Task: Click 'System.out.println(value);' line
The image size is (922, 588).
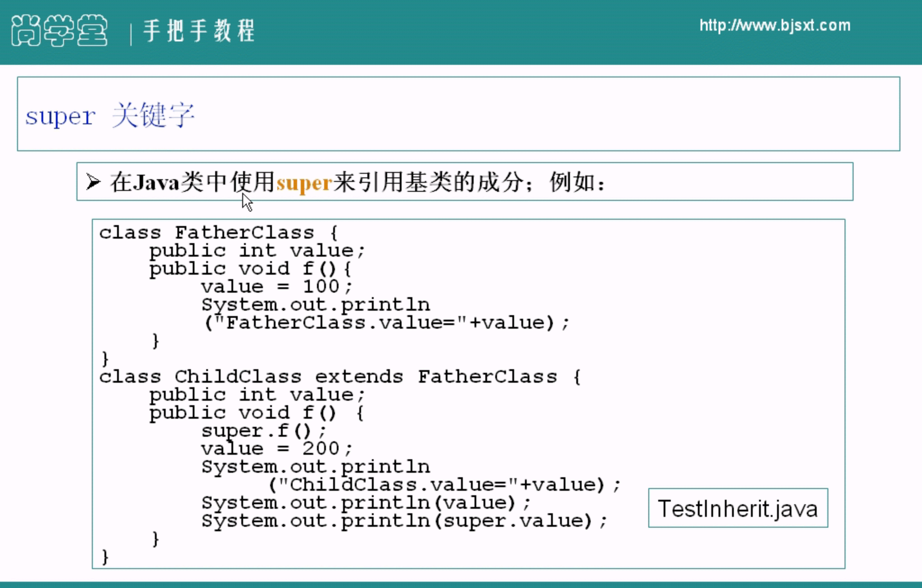Action: [366, 503]
